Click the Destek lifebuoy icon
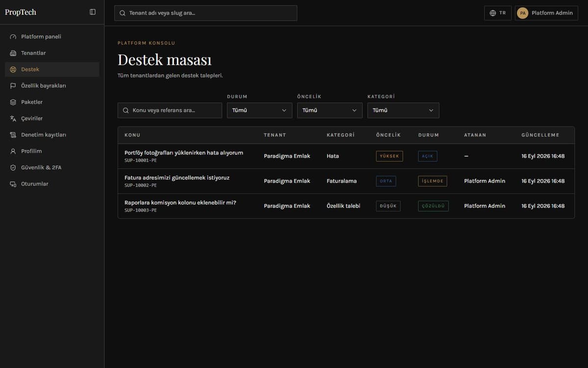588x368 pixels. pos(13,70)
